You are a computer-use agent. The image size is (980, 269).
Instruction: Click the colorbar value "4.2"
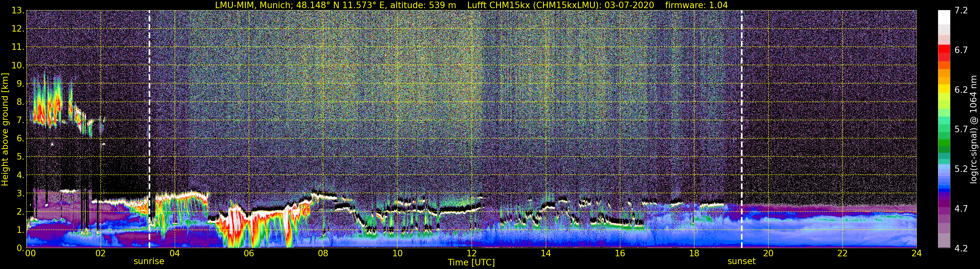(961, 248)
